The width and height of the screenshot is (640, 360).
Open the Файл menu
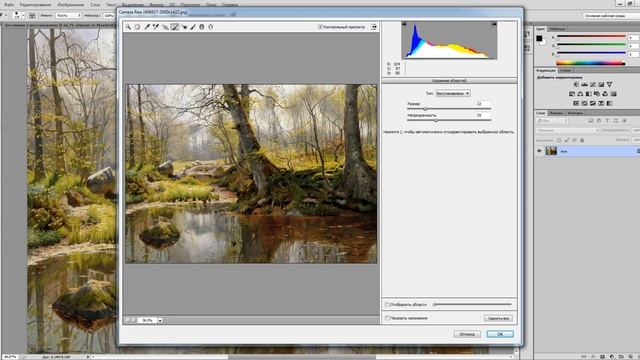point(9,4)
